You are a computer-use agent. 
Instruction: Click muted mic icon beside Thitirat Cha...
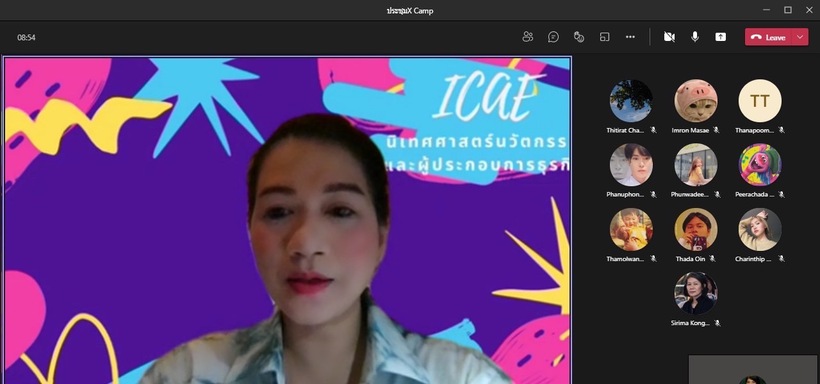click(x=653, y=130)
